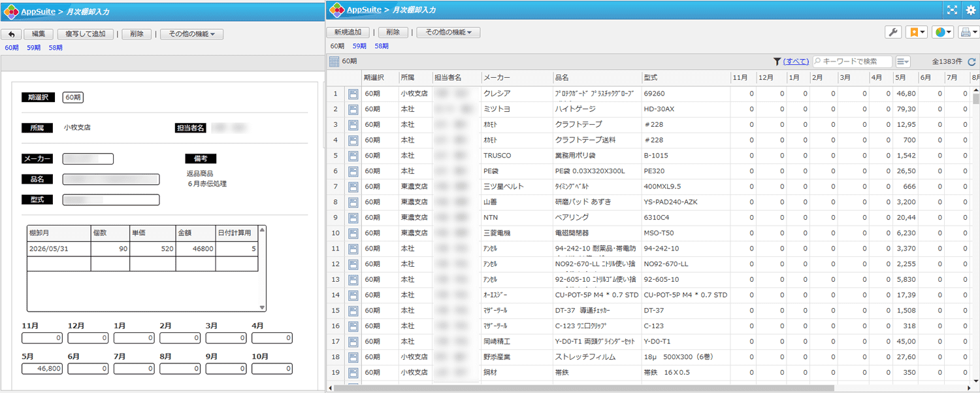This screenshot has height=393, width=980.
Task: Open fullscreen mode icon in list header
Action: (x=953, y=9)
